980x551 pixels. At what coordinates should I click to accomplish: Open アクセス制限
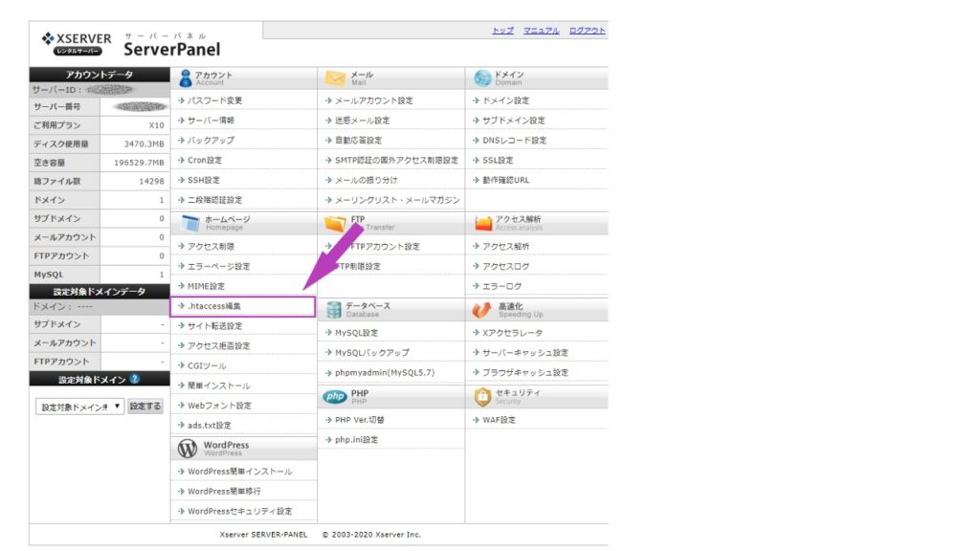[211, 246]
